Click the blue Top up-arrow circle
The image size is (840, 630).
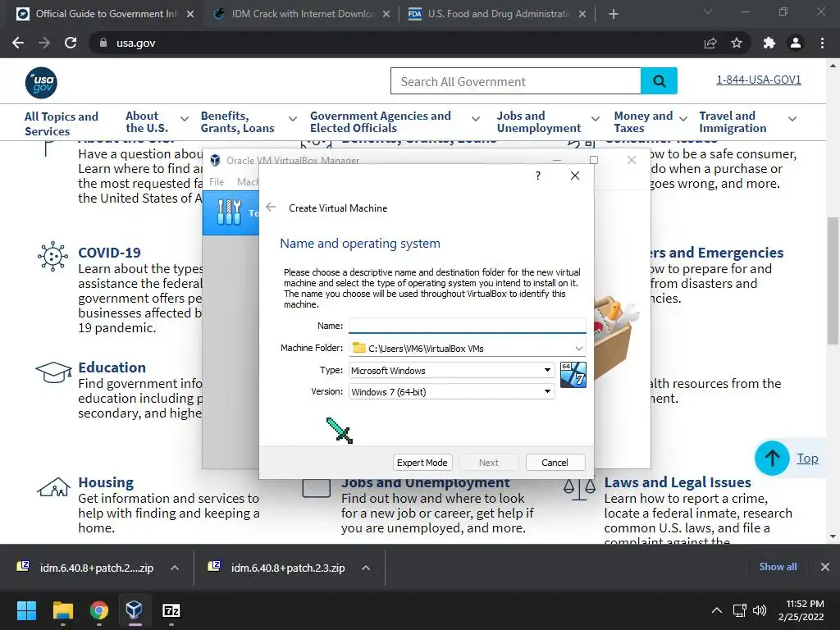coord(772,458)
